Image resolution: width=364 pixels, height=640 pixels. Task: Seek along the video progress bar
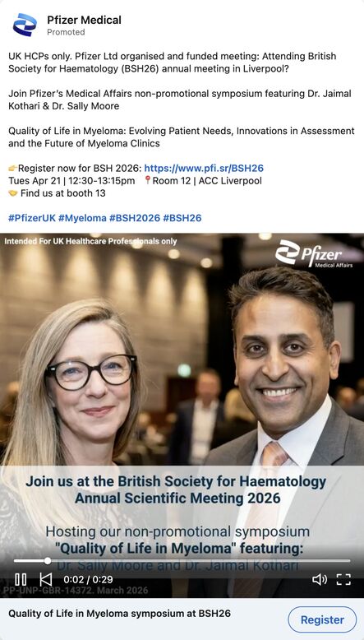pos(182,561)
